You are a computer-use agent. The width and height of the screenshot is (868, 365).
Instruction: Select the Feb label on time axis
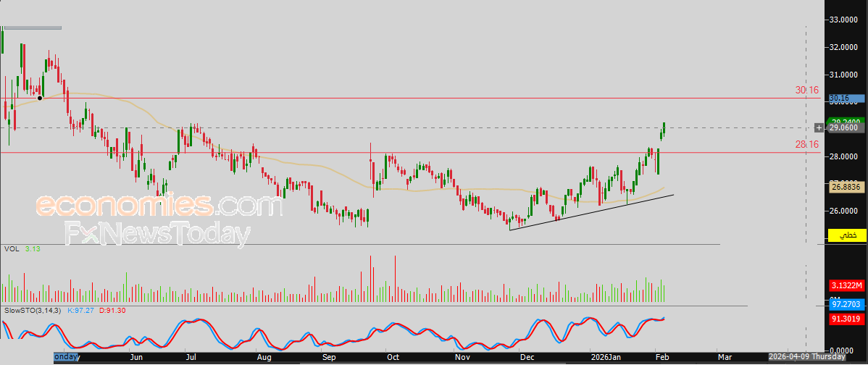[x=662, y=357]
